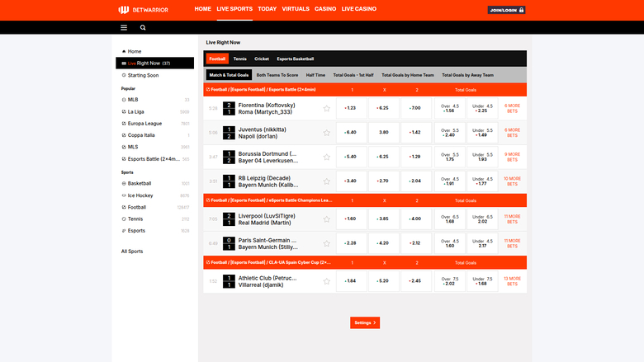The height and width of the screenshot is (362, 644).
Task: Click the Basketball icon in sidebar
Action: pos(124,184)
